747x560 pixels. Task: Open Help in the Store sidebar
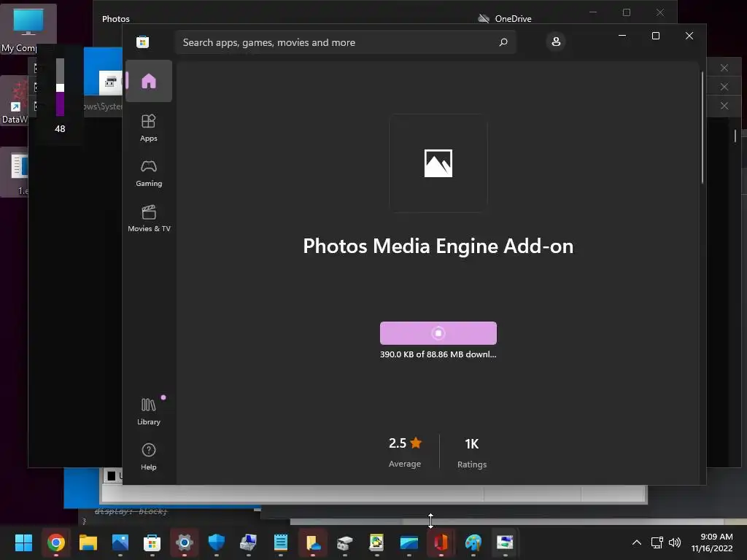tap(149, 456)
